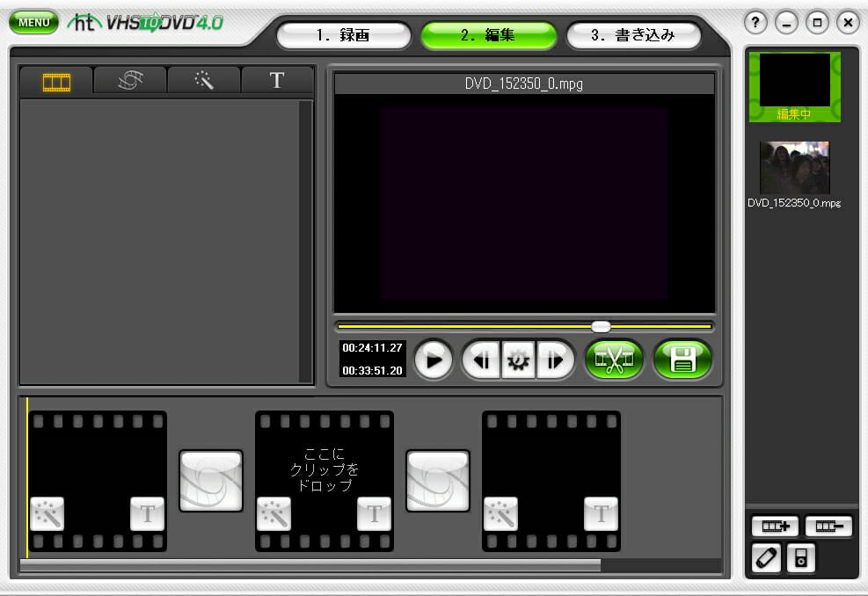This screenshot has height=596, width=868.
Task: Click the storyboard horizontal scrollbar
Action: click(x=310, y=565)
